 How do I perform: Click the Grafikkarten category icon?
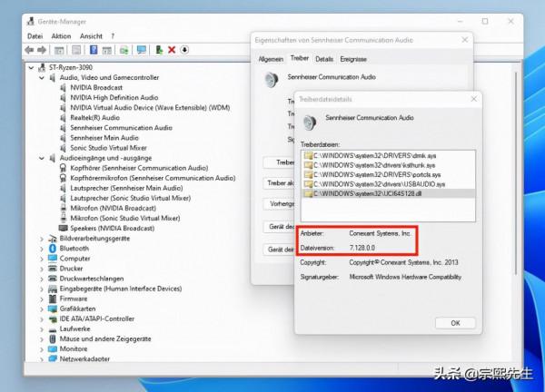(53, 309)
